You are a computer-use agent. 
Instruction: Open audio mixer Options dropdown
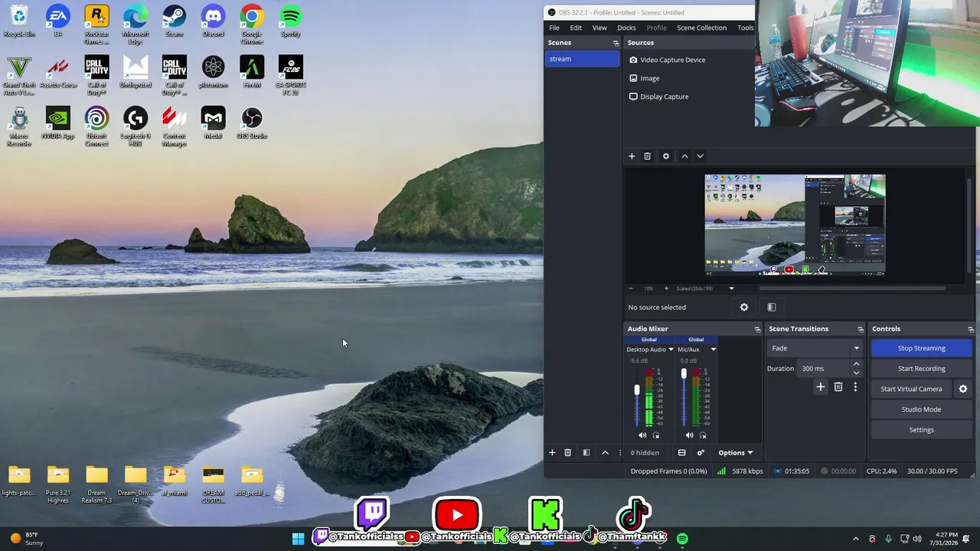tap(735, 452)
